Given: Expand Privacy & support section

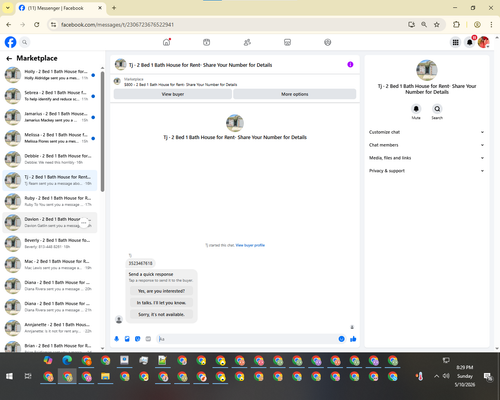Looking at the screenshot, I should (x=426, y=171).
